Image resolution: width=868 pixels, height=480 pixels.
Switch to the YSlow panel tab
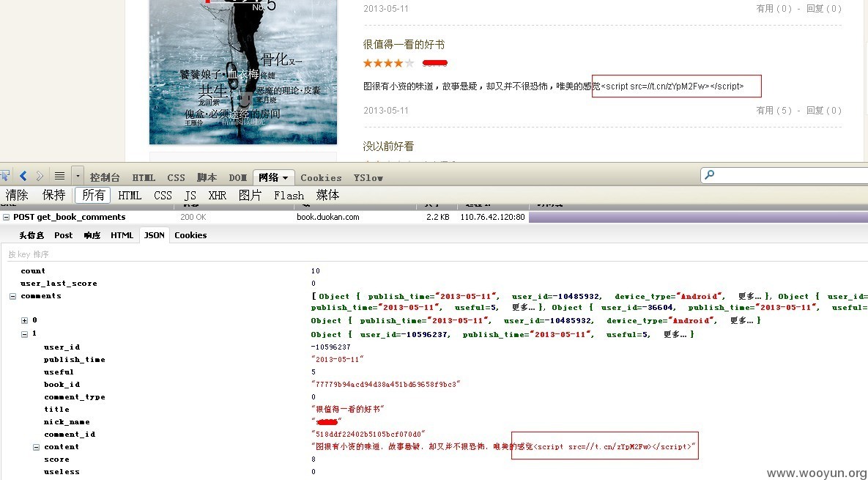pyautogui.click(x=368, y=178)
